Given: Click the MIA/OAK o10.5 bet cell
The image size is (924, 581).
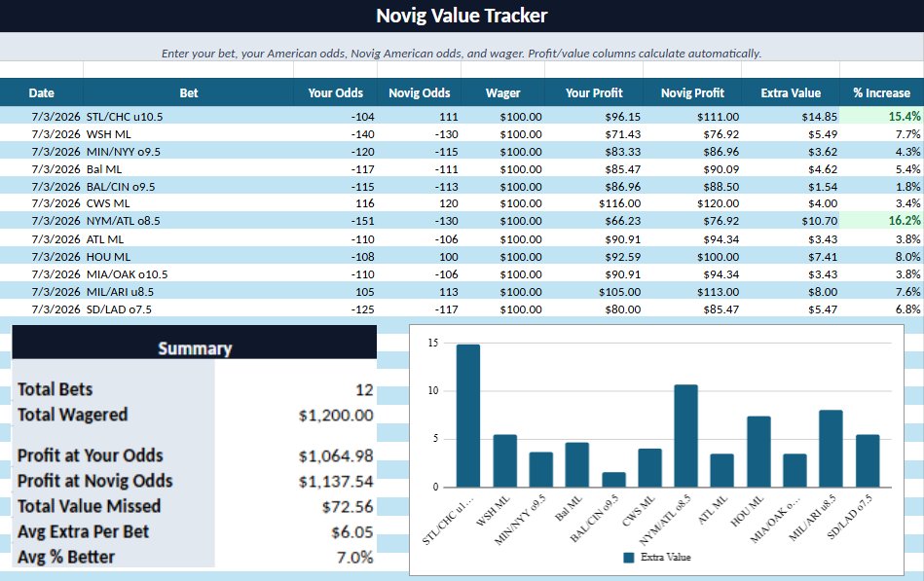Looking at the screenshot, I should [189, 274].
